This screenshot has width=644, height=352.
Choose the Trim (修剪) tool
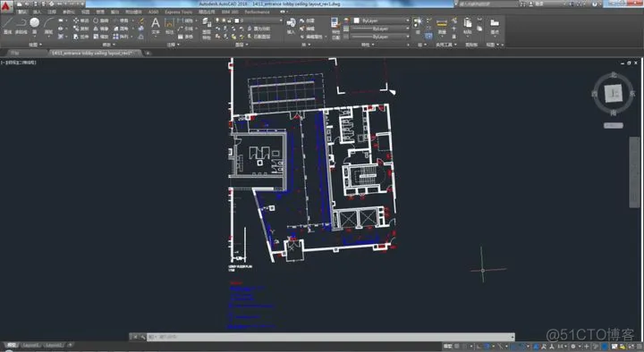coord(121,21)
